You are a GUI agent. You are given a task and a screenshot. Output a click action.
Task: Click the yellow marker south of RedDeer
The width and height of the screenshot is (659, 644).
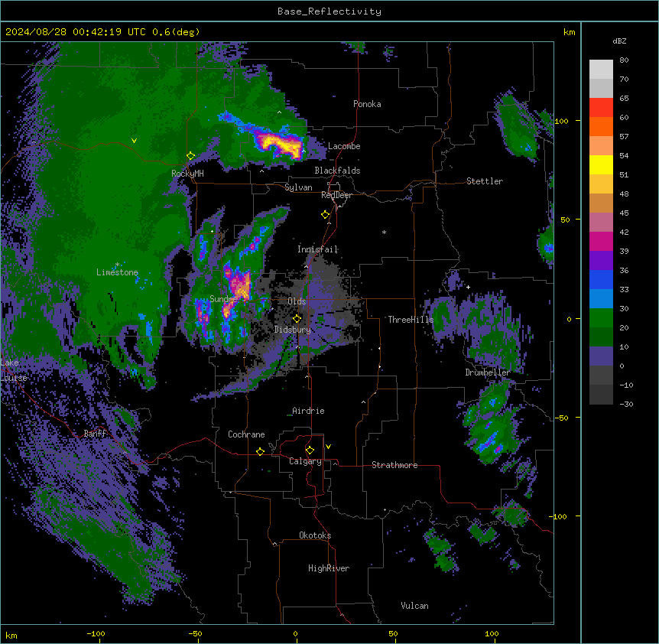click(x=326, y=215)
